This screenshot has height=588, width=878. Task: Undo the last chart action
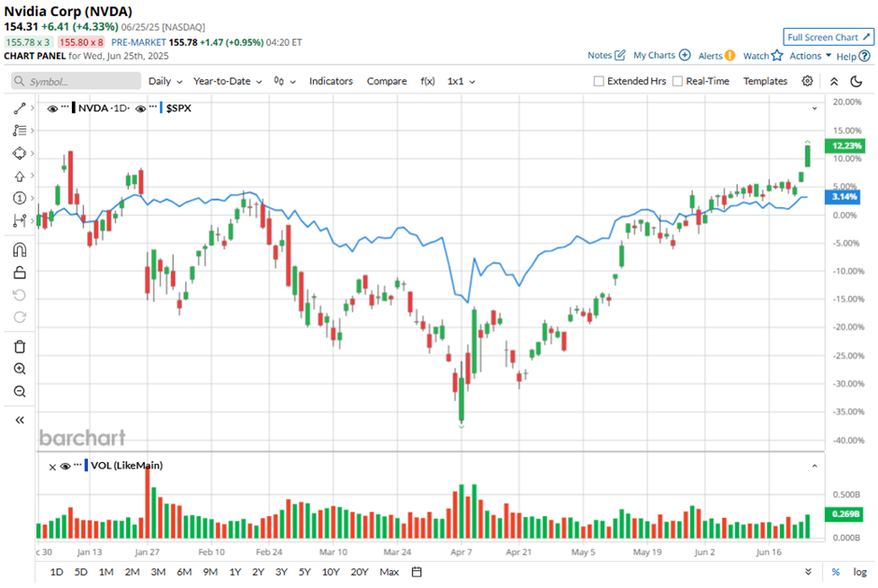[x=20, y=295]
